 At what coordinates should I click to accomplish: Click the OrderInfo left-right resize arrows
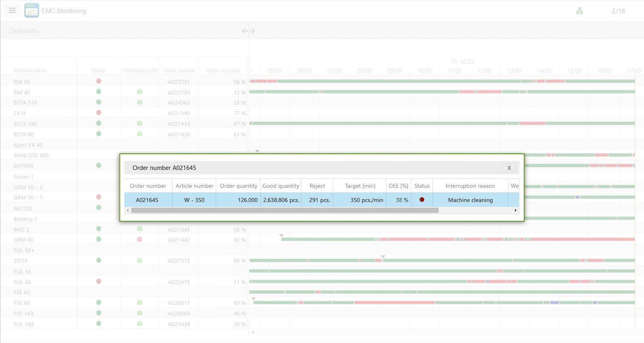(x=248, y=31)
